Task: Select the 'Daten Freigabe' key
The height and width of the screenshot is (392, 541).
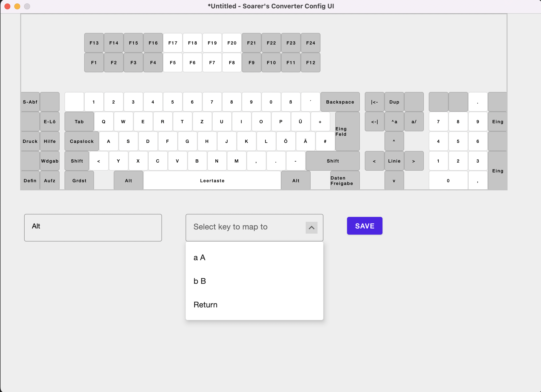Action: (342, 180)
